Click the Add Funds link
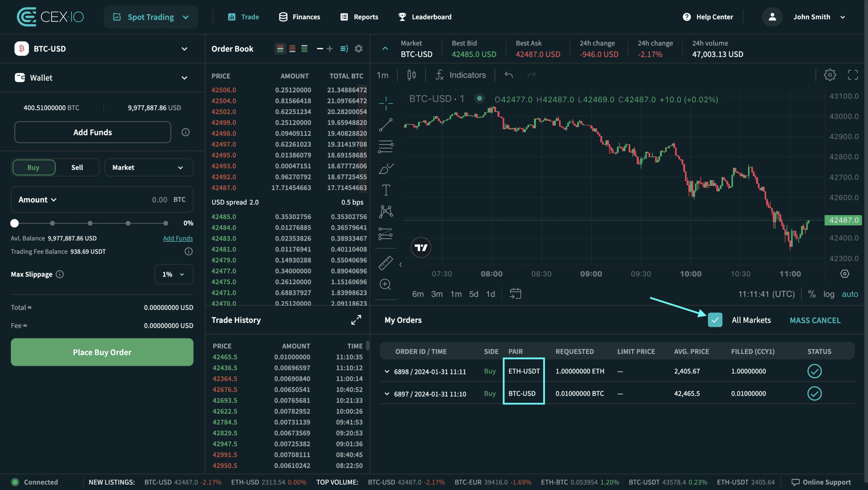This screenshot has width=868, height=490. point(178,238)
